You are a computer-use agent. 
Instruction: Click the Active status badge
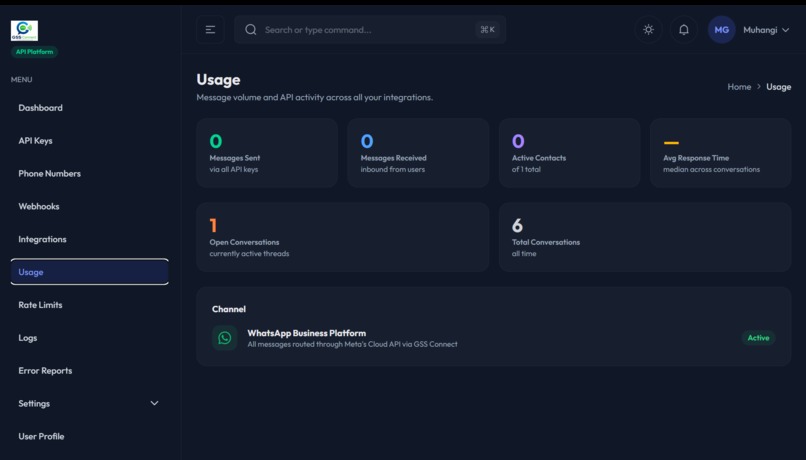(758, 338)
